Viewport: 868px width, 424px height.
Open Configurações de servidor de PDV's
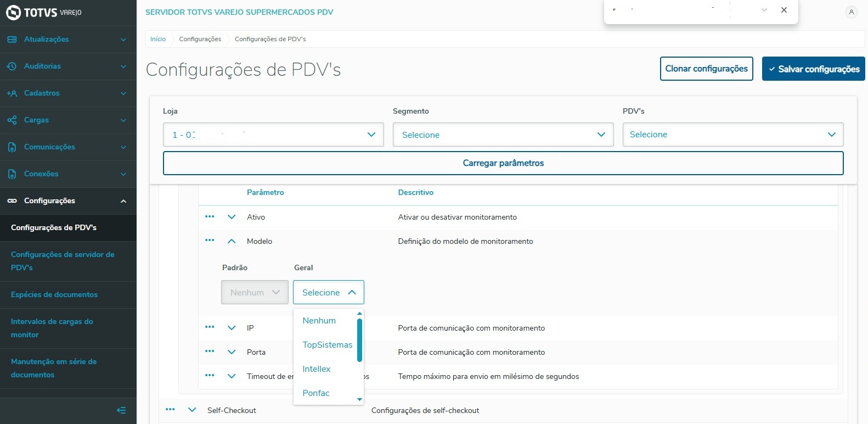tap(68, 261)
